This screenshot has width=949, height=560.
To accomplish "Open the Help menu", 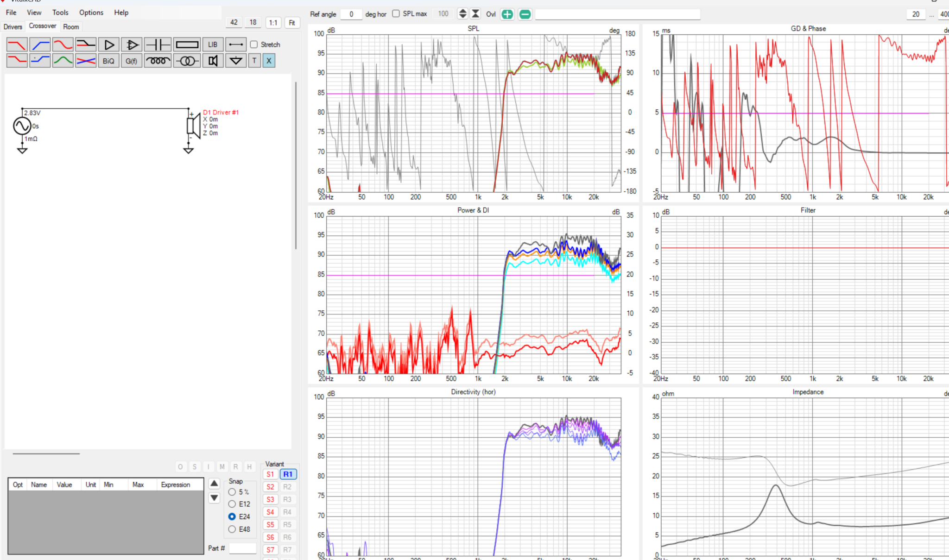I will coord(121,13).
